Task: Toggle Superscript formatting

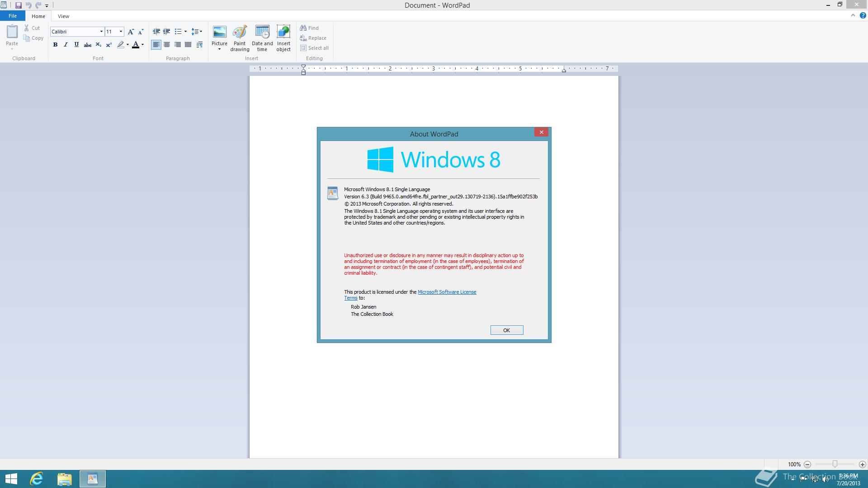Action: 109,45
